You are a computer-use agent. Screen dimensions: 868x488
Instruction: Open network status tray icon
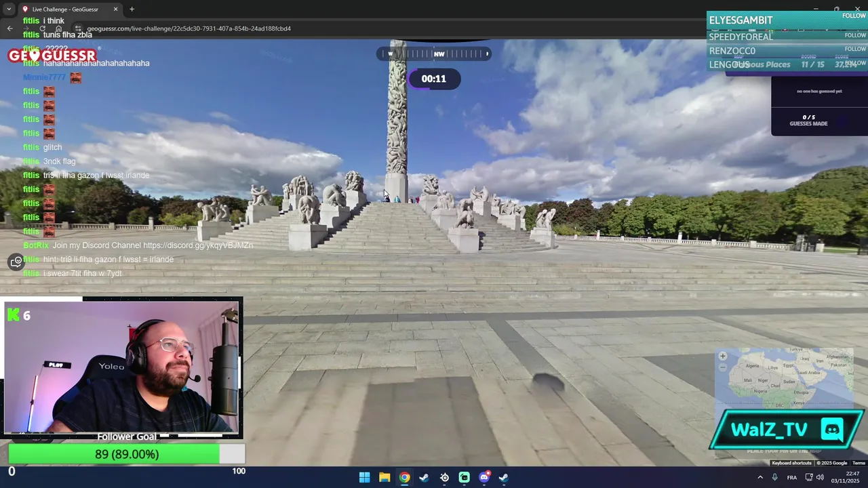pos(808,477)
